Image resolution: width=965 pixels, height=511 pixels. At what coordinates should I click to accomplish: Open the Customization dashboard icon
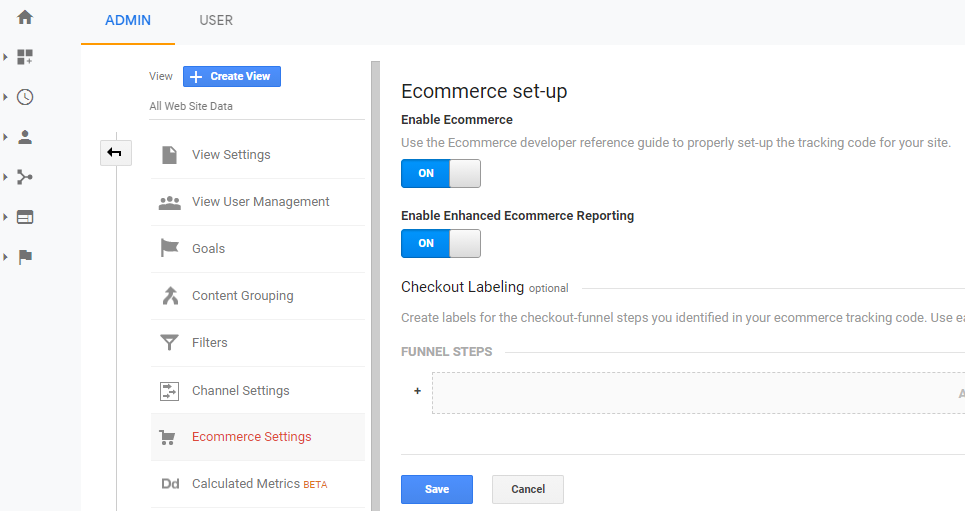(25, 57)
